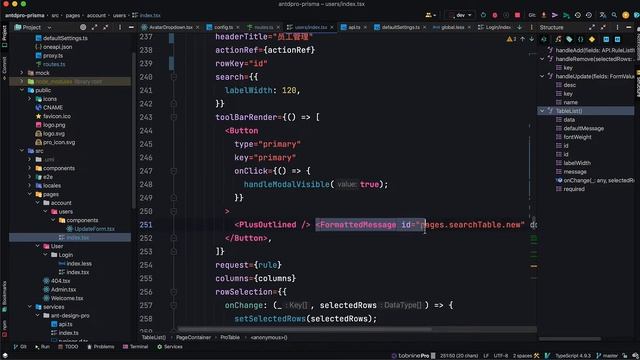Expand the mock folder in Project tree
The image size is (640, 360).
(22, 73)
